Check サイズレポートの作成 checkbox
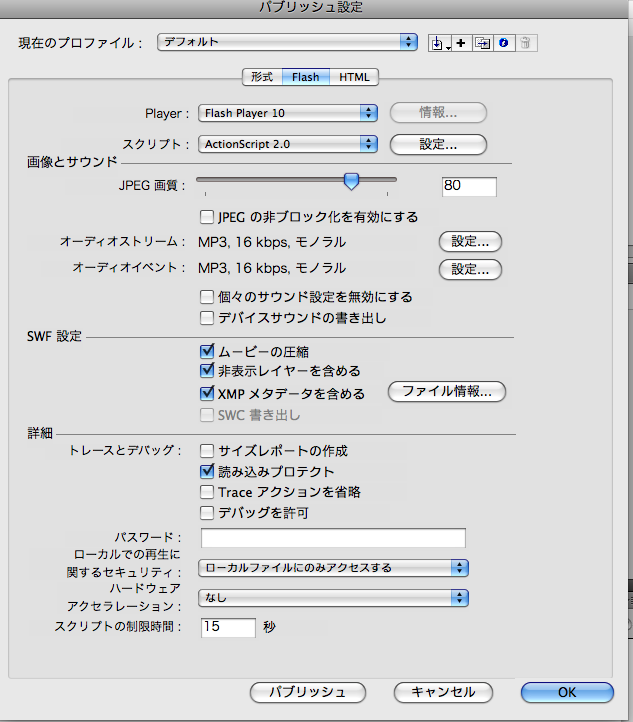Screen dimensions: 633x722 click(x=207, y=451)
